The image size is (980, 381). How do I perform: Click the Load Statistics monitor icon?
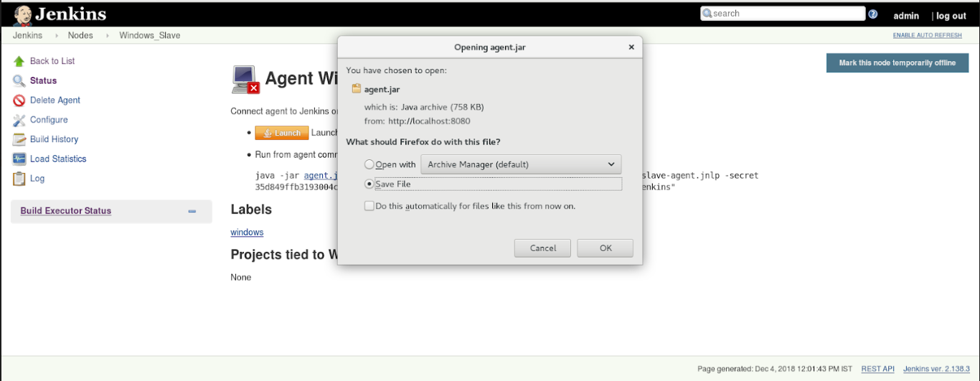[19, 159]
